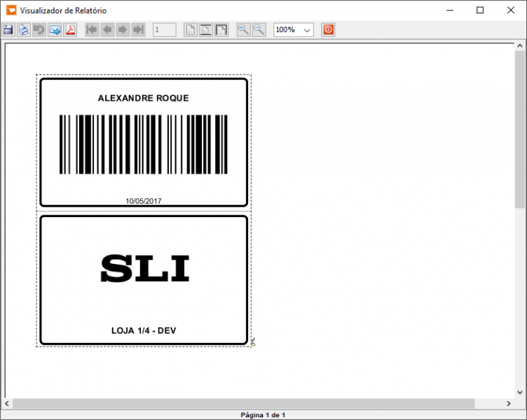This screenshot has height=420, width=527.
Task: Go to the first page
Action: (x=92, y=30)
